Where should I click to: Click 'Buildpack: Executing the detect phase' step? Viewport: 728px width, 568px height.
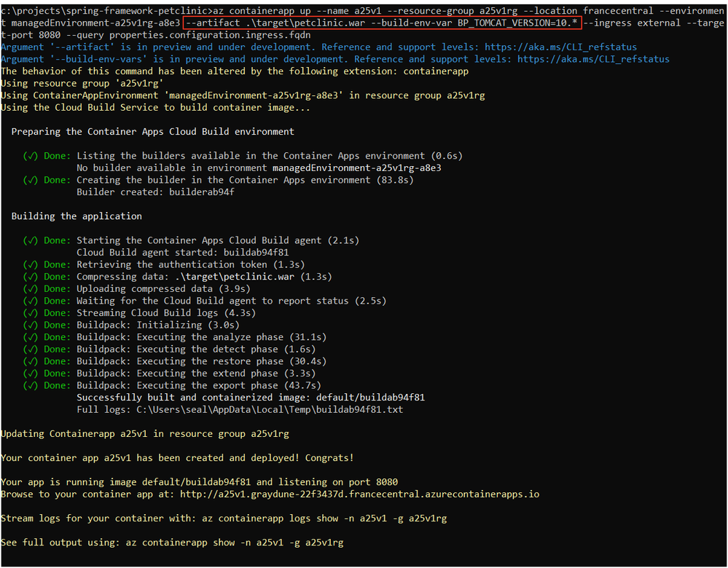(x=169, y=349)
